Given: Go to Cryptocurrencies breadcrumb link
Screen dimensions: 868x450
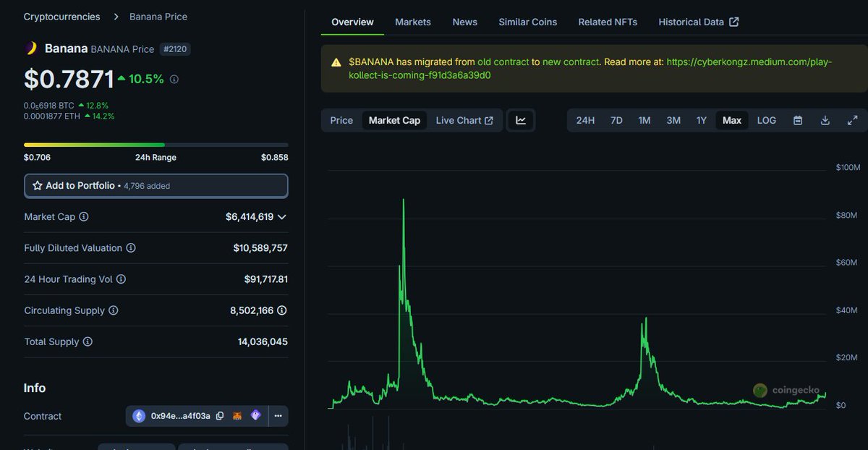Looking at the screenshot, I should (62, 16).
